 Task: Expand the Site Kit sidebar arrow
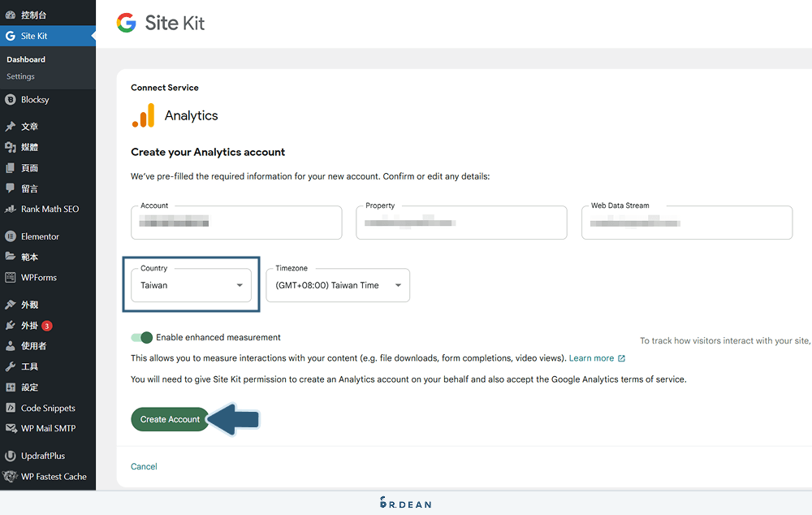click(x=92, y=36)
